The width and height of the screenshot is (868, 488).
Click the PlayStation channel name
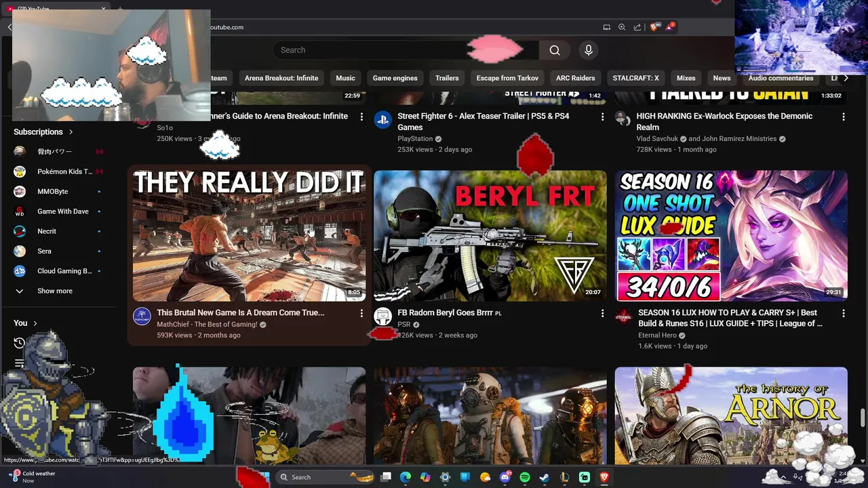[x=415, y=139]
